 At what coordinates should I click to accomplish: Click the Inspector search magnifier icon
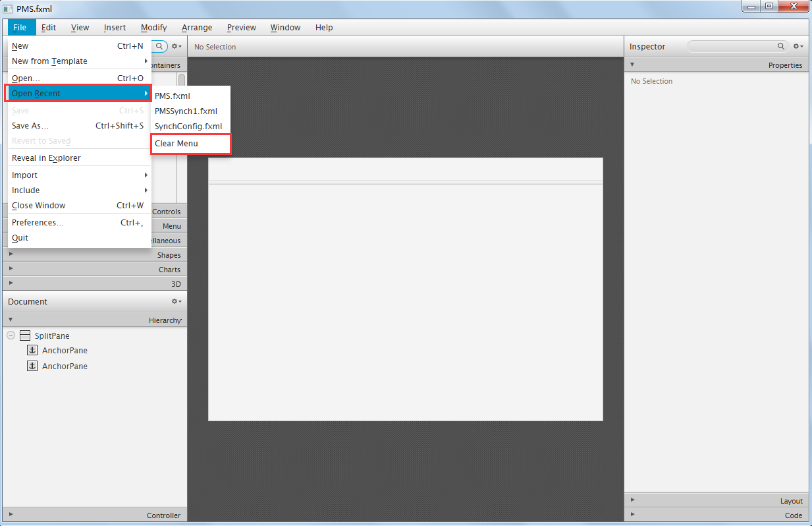coord(781,46)
